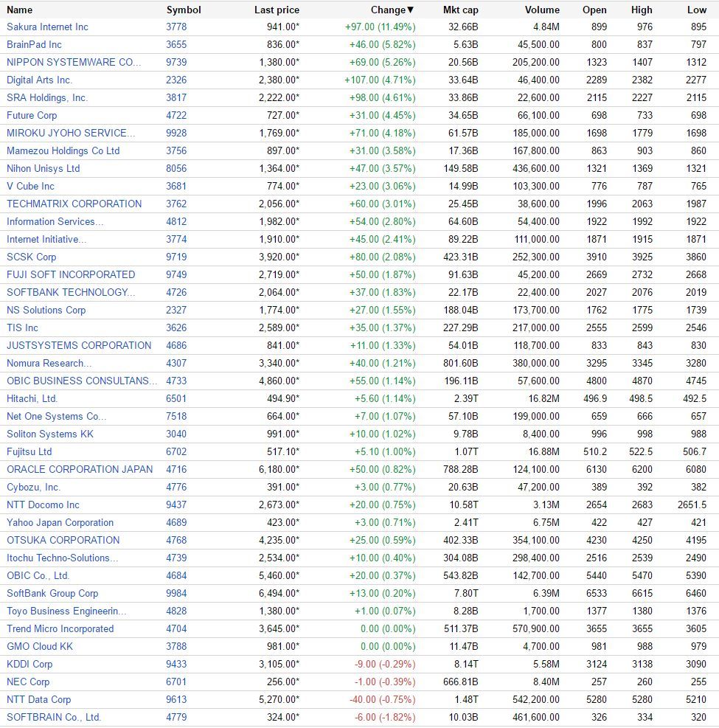The width and height of the screenshot is (719, 728).
Task: Open NTT Docomo Inc link
Action: tap(43, 505)
